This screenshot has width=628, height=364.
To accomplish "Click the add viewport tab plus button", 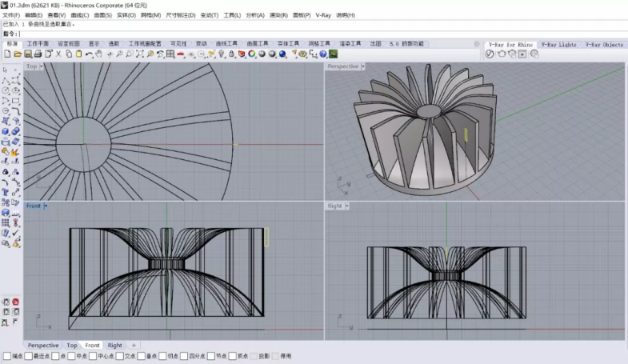I will (134, 346).
